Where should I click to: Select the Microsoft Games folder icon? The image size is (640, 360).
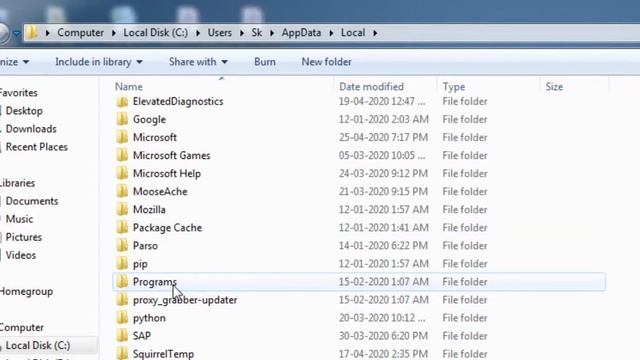pyautogui.click(x=122, y=156)
